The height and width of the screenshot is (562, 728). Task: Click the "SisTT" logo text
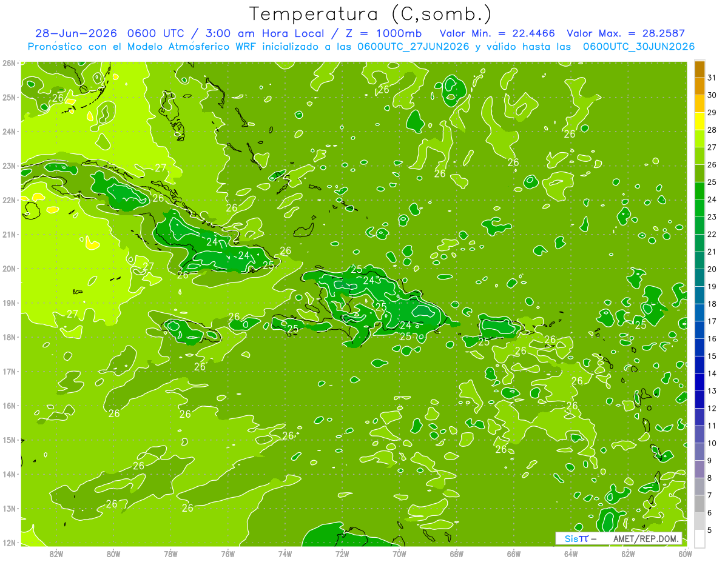coord(578,539)
